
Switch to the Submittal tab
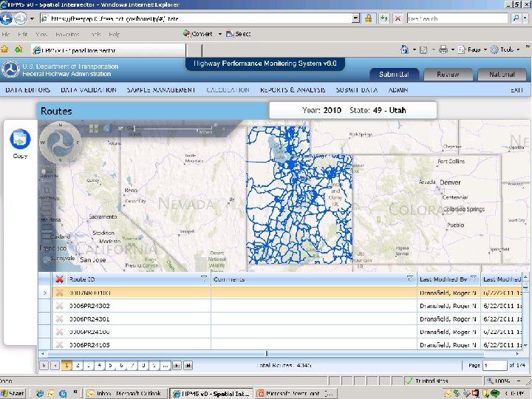(395, 75)
